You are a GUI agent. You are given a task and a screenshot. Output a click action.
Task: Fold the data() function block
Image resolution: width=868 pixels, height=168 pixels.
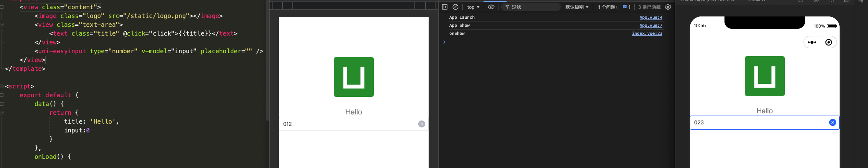point(2,104)
